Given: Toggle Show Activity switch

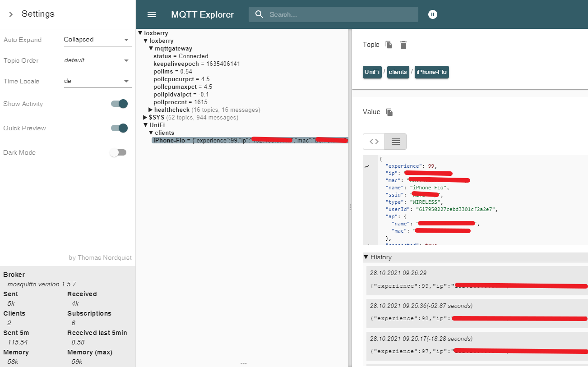Looking at the screenshot, I should pyautogui.click(x=119, y=104).
